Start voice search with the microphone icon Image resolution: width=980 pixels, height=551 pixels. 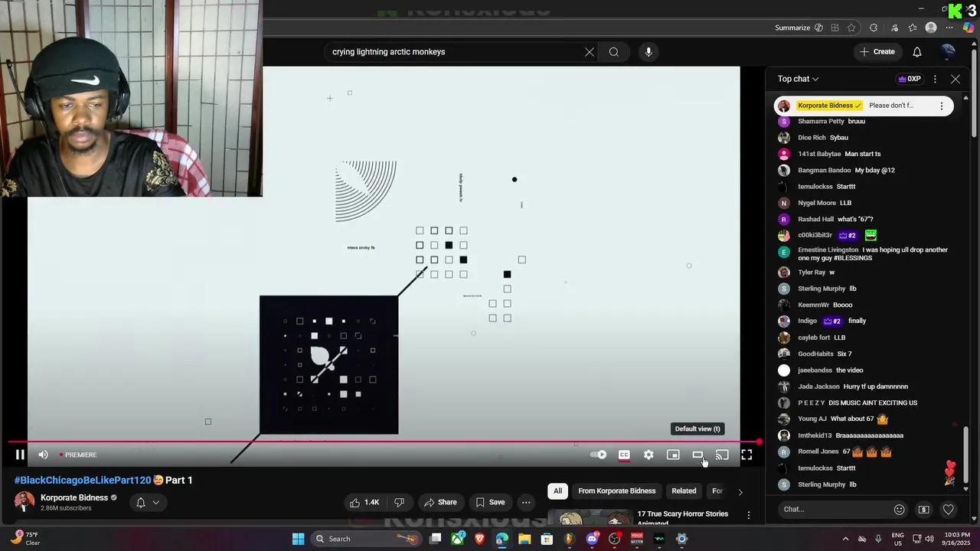pos(648,52)
